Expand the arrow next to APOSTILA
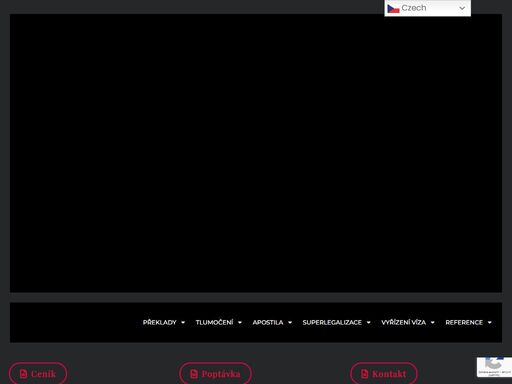The image size is (512, 384). (290, 322)
